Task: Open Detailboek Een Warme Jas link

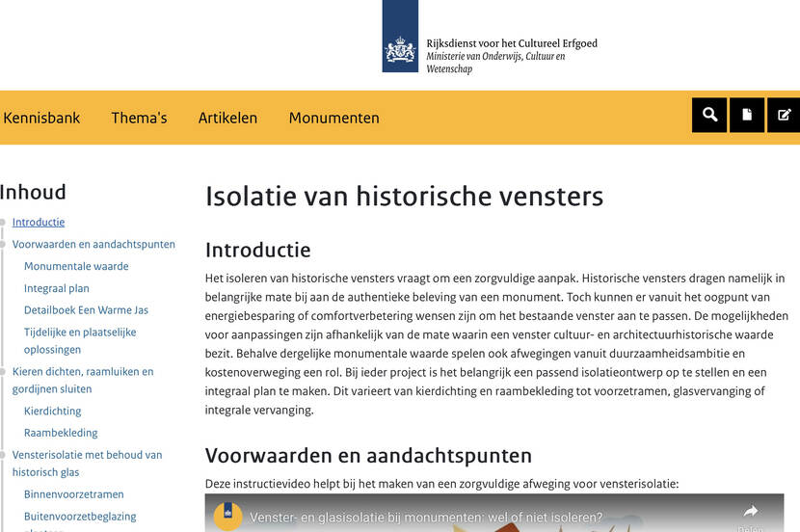Action: click(x=86, y=310)
